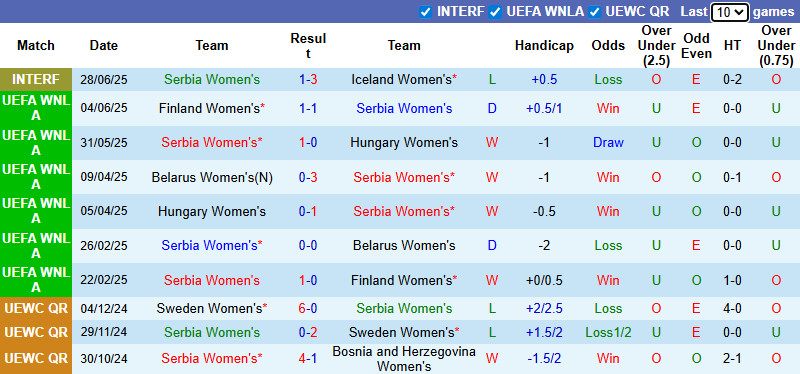This screenshot has width=800, height=374.
Task: Click the Handicap column header
Action: pos(544,45)
